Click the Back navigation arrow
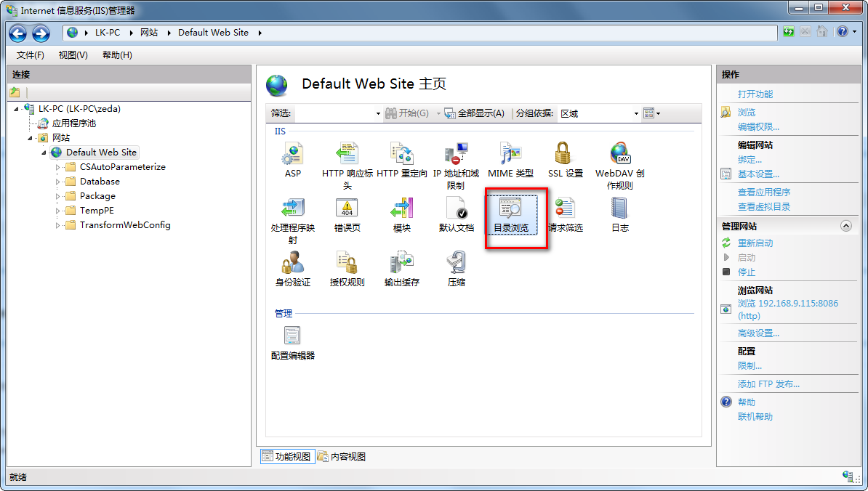The height and width of the screenshot is (491, 868). [17, 33]
